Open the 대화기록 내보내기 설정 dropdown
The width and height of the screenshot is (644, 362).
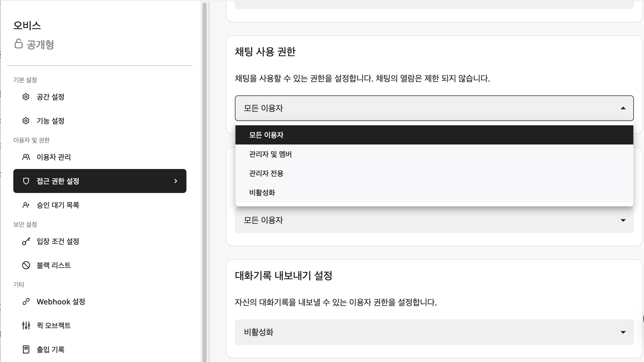(623, 332)
